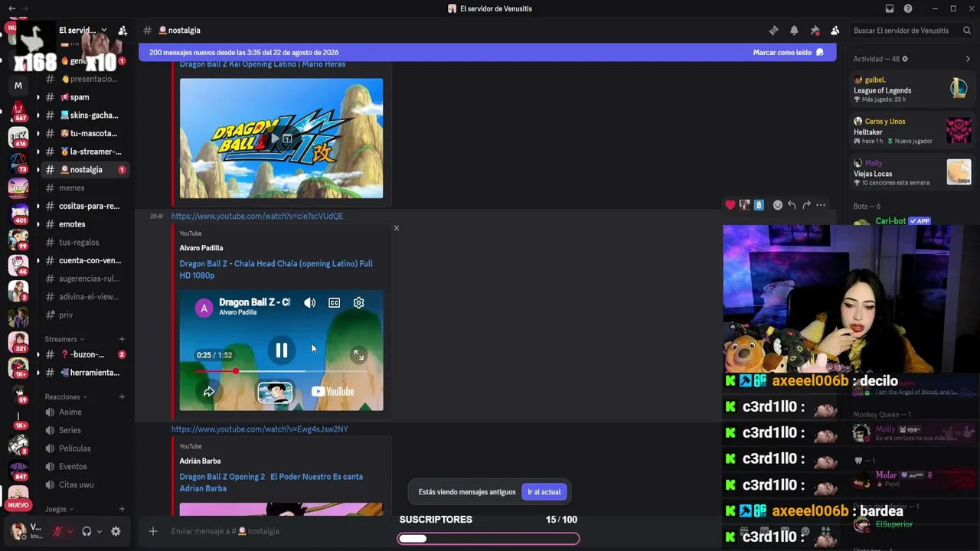Dismiss the Chala Head Chala embed
Image resolution: width=980 pixels, height=551 pixels.
(x=396, y=228)
